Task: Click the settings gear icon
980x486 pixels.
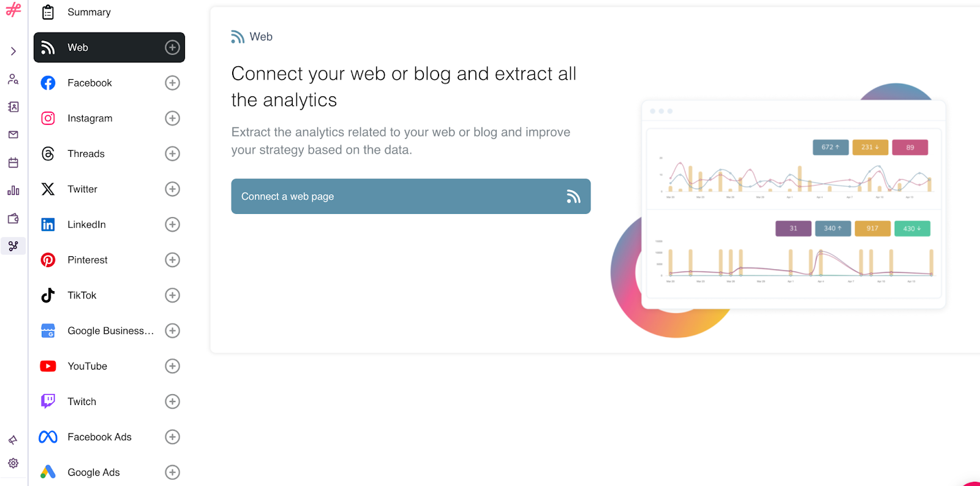Action: coord(13,463)
